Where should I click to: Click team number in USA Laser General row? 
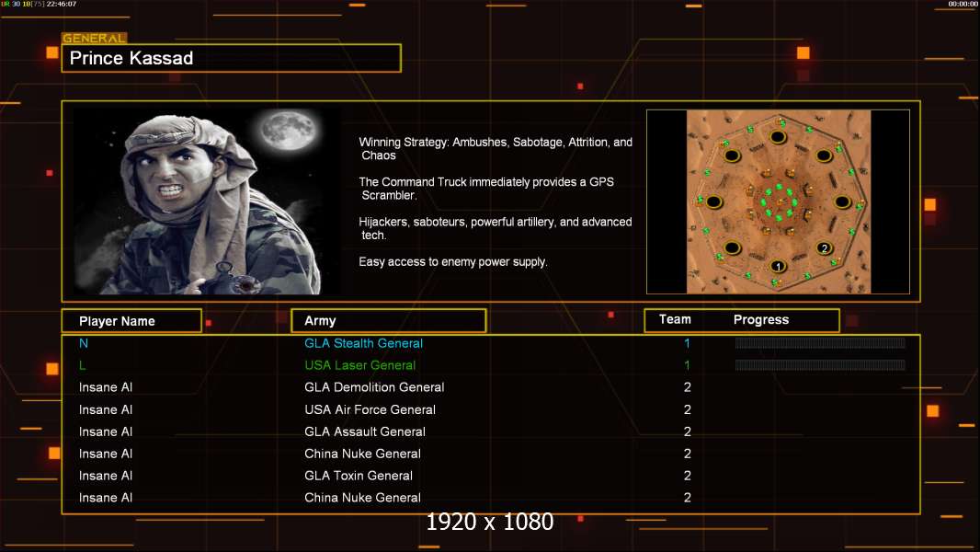point(687,365)
